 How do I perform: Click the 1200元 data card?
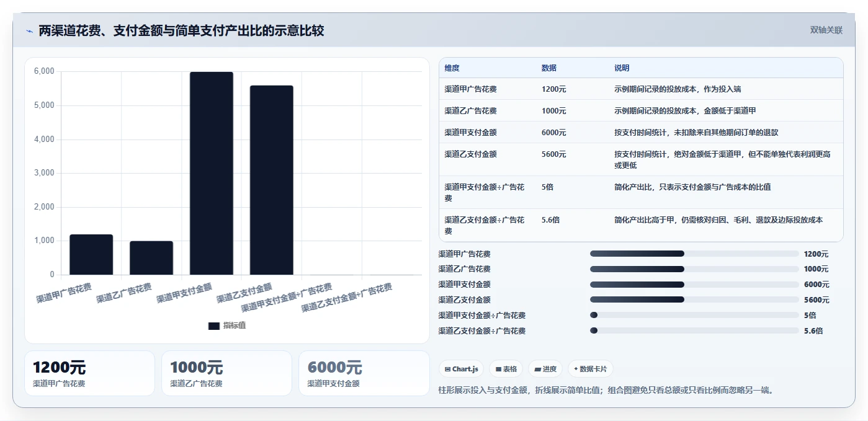(89, 373)
